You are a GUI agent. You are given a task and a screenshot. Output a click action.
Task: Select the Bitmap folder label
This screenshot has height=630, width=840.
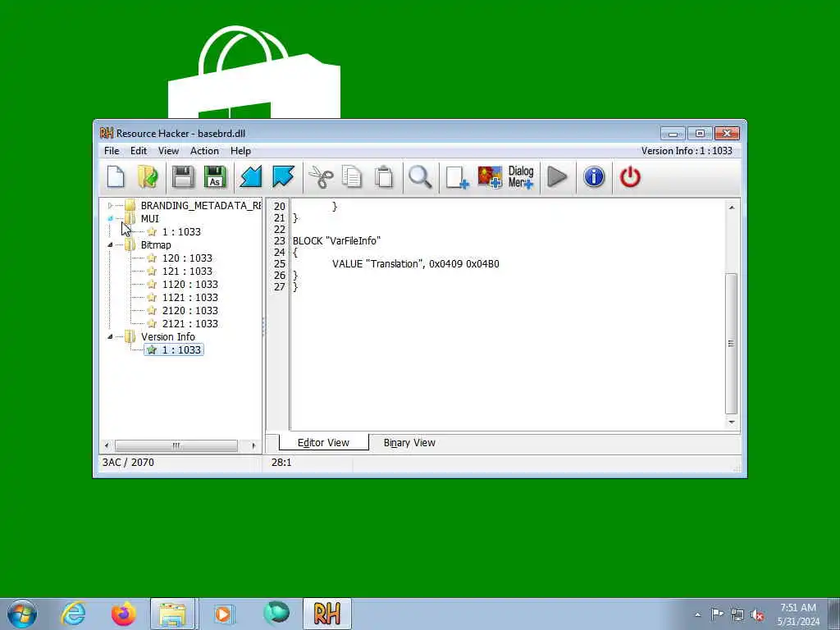[156, 244]
